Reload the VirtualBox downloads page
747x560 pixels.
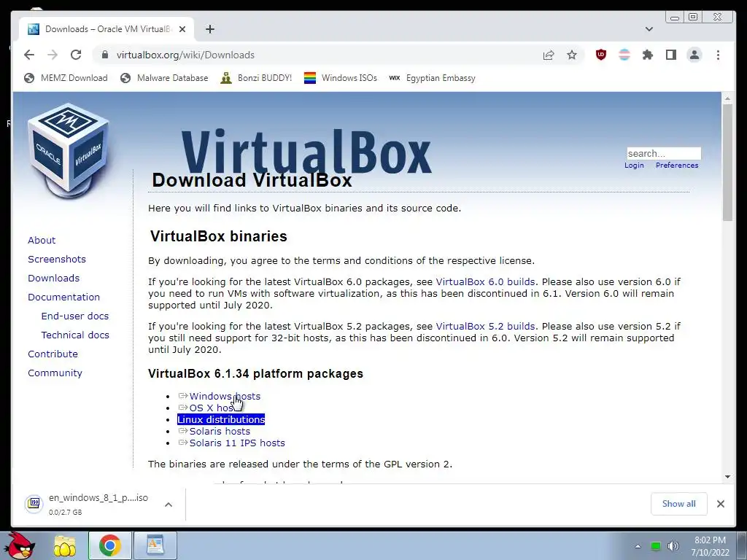tap(76, 55)
